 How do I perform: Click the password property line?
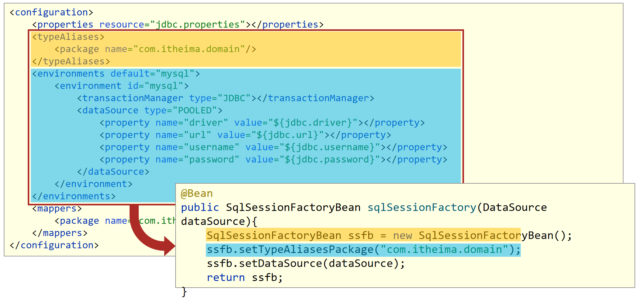click(273, 160)
